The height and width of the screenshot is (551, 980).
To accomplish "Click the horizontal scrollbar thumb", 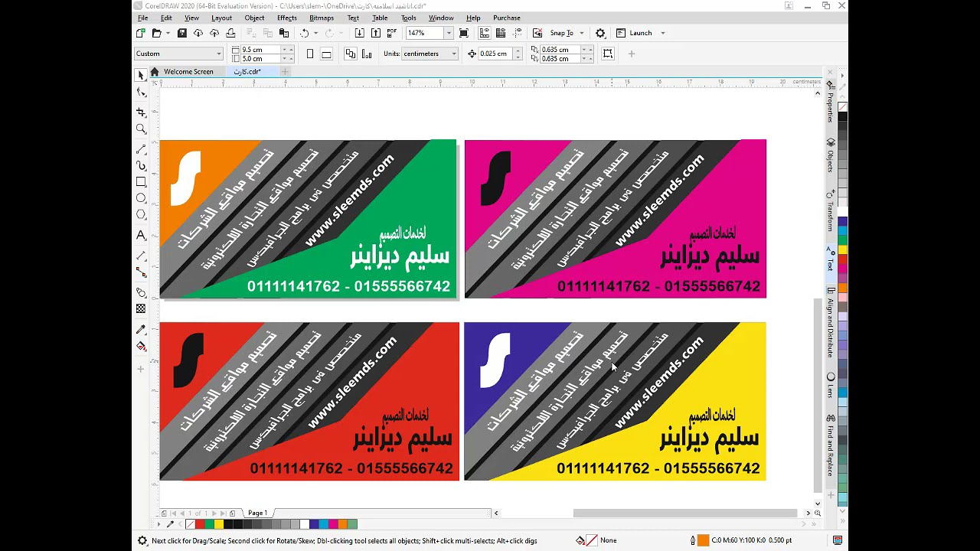I will coord(684,513).
